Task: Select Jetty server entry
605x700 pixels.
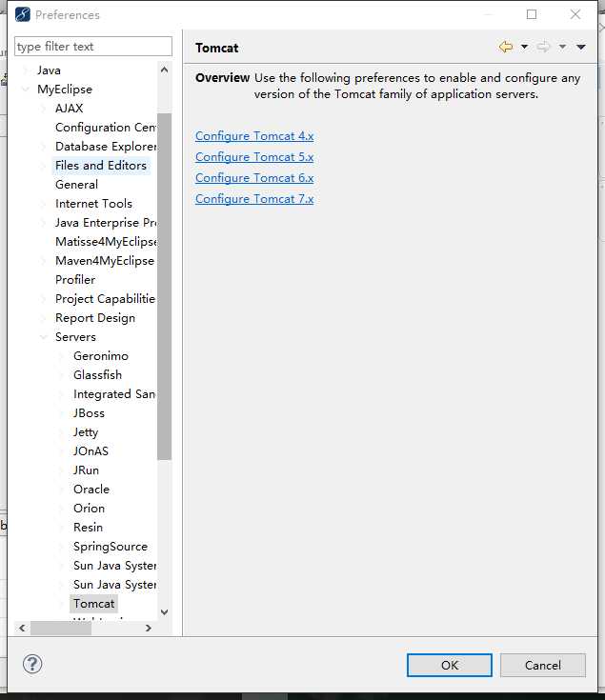Action: [x=86, y=432]
